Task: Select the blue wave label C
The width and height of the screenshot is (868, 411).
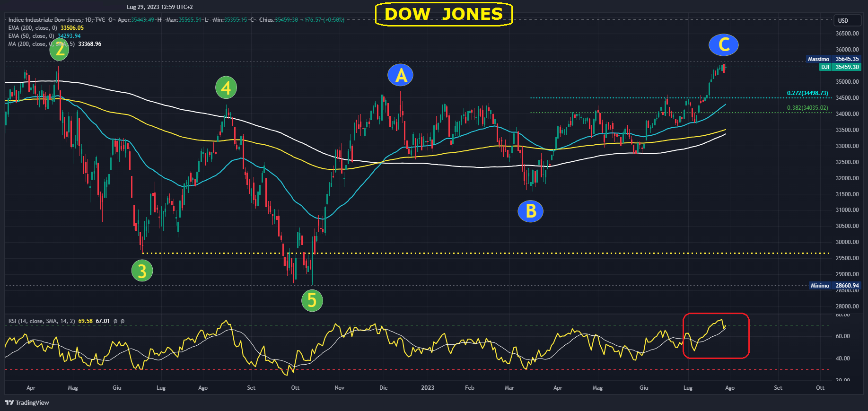Action: pyautogui.click(x=724, y=45)
